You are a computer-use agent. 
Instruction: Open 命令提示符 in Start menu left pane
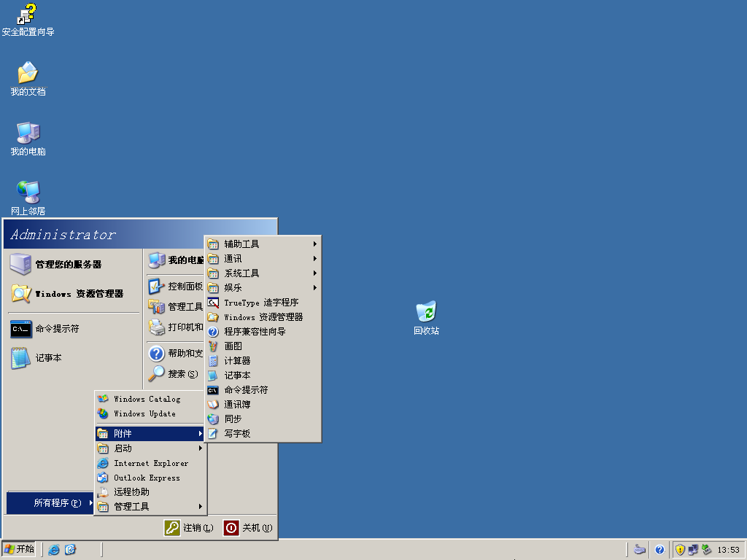[74, 329]
